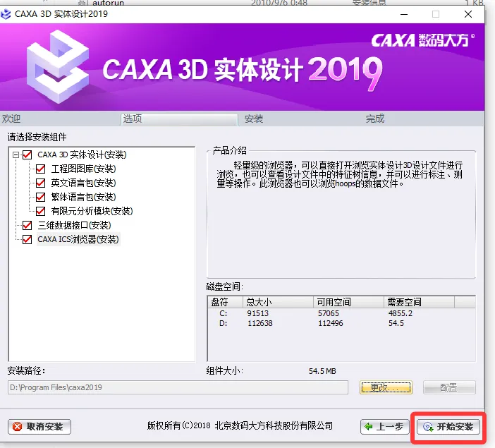Click the C: drive row label

pos(224,313)
